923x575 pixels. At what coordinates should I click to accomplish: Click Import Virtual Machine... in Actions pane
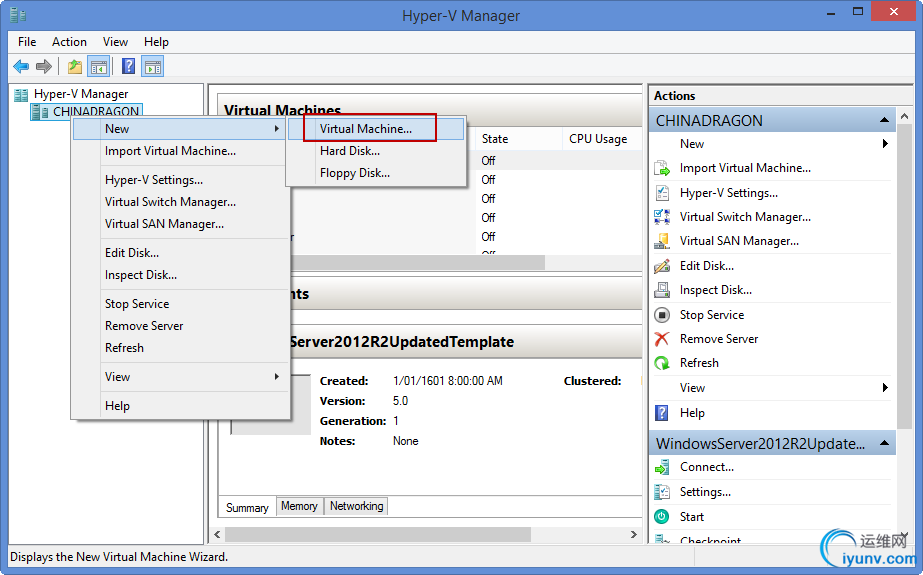745,168
